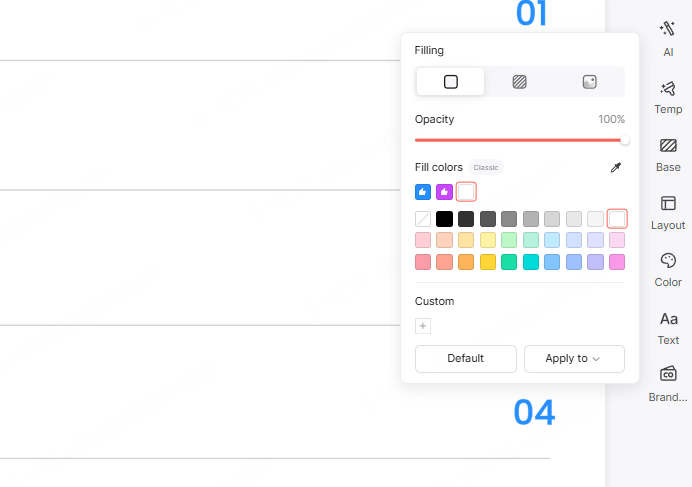Select the hatched pattern fill type
The width and height of the screenshot is (692, 487).
point(520,82)
